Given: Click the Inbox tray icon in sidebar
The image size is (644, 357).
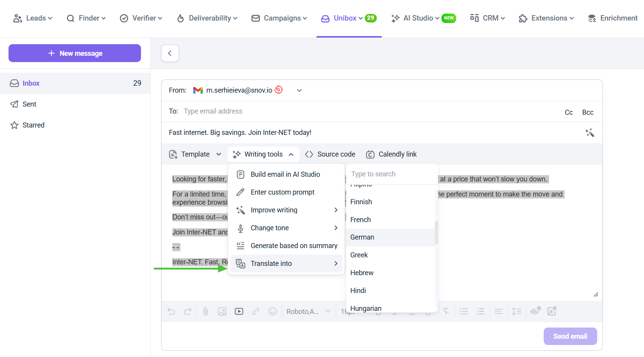Looking at the screenshot, I should (x=14, y=83).
